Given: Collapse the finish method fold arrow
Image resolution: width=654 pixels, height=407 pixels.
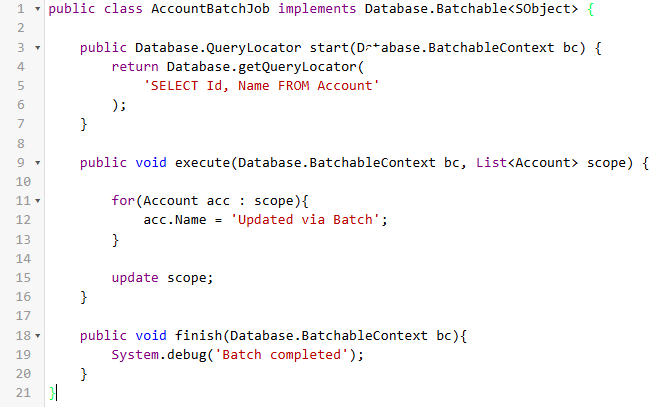Looking at the screenshot, I should pos(37,335).
